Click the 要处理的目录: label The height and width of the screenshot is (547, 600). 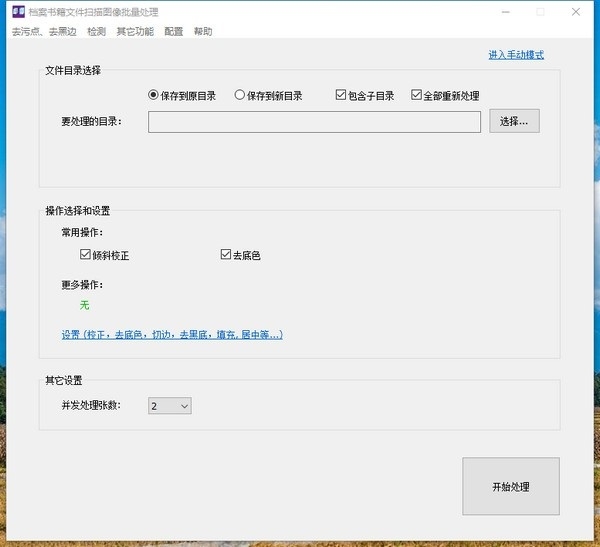coord(91,121)
